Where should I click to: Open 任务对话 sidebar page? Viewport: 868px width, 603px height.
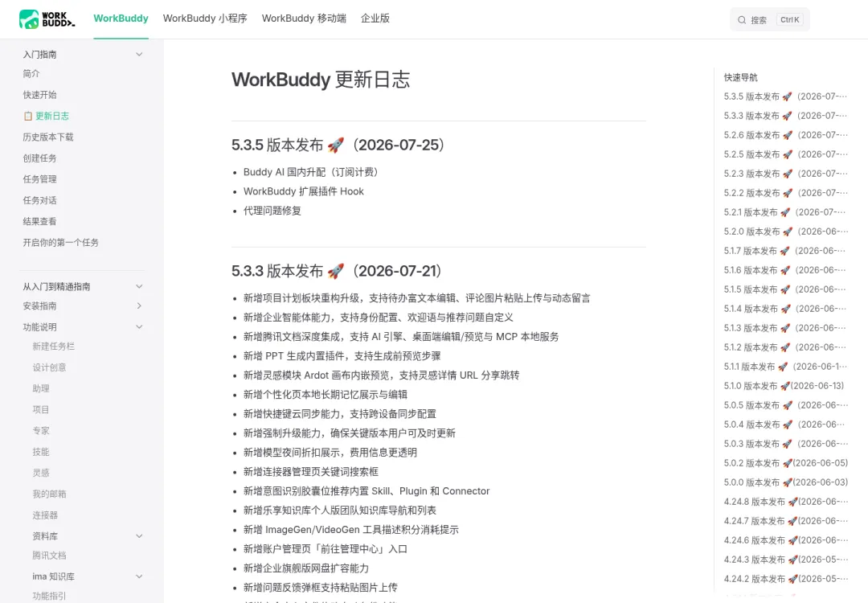(x=40, y=200)
